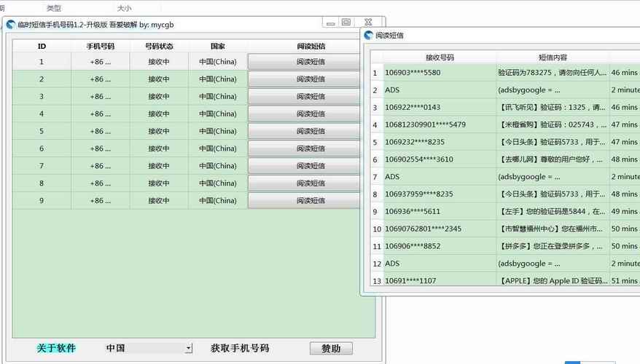Open 阅读短信 for row ID 5
Screen dimensions: 640x364
(x=304, y=131)
